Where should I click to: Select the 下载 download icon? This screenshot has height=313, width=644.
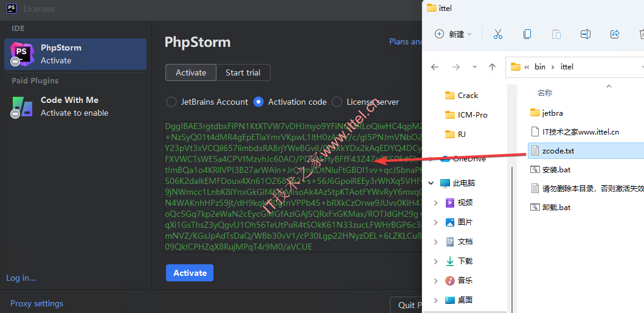point(450,261)
